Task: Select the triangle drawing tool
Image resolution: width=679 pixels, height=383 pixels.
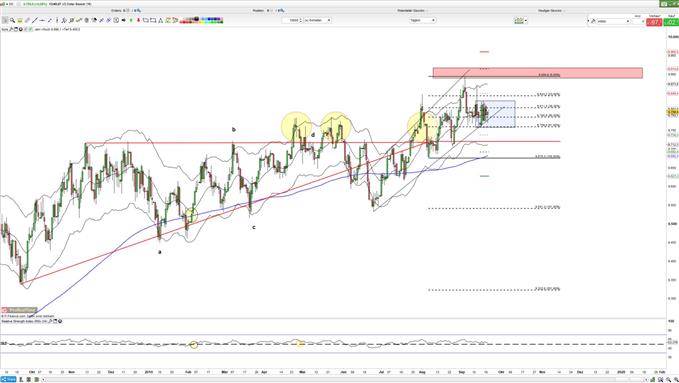Action: point(161,20)
